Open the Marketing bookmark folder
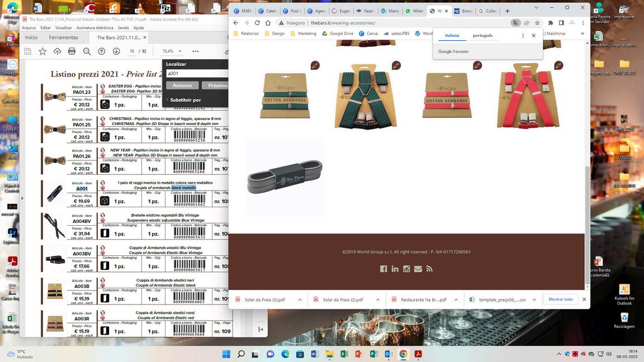Image resolution: width=644 pixels, height=362 pixels. coord(304,34)
